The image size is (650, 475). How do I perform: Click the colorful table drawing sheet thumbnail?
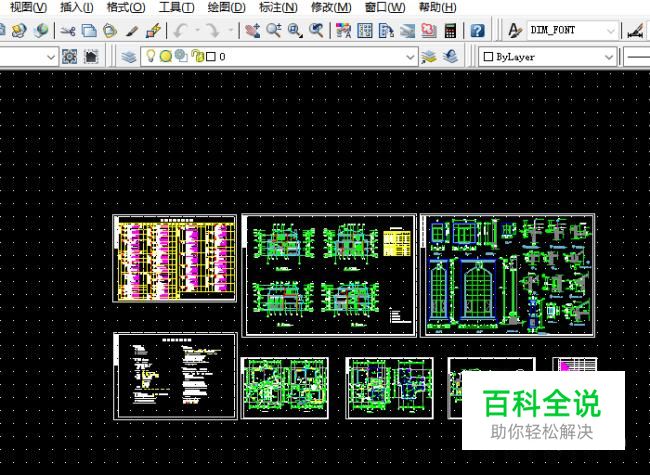point(175,258)
